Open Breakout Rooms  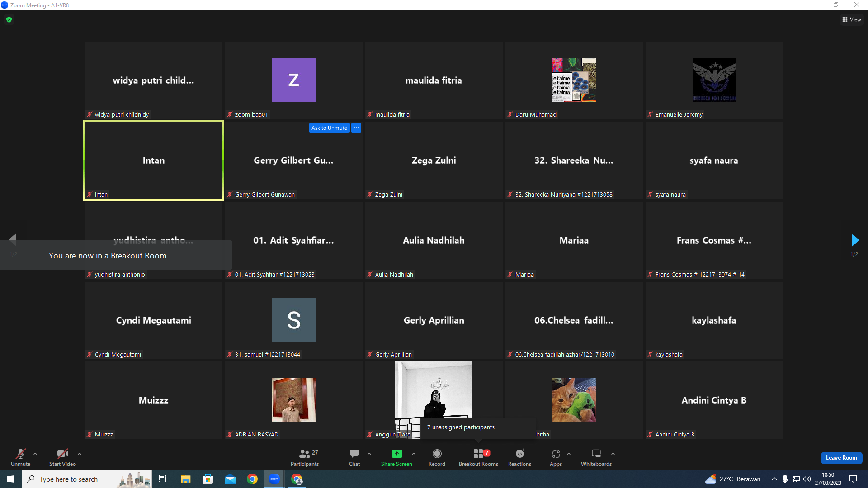click(478, 457)
